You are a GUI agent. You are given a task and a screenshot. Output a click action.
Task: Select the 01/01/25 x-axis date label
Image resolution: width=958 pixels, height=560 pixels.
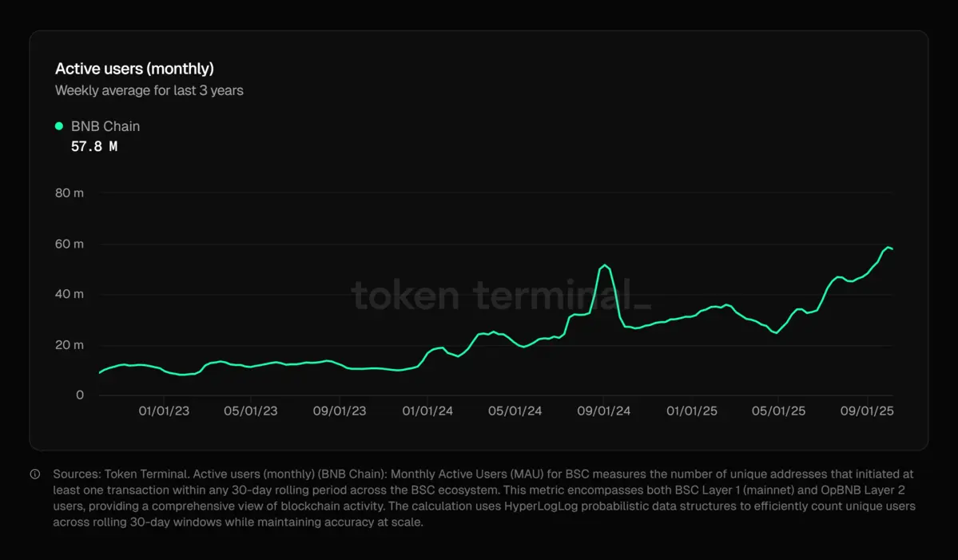tap(692, 411)
